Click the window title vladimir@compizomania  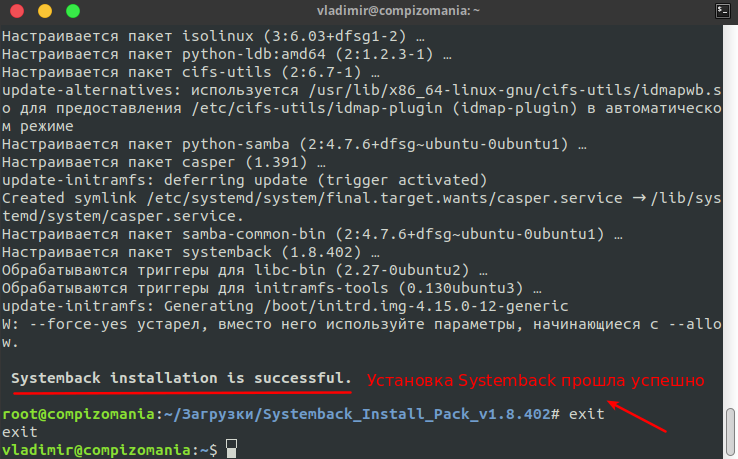368,10
